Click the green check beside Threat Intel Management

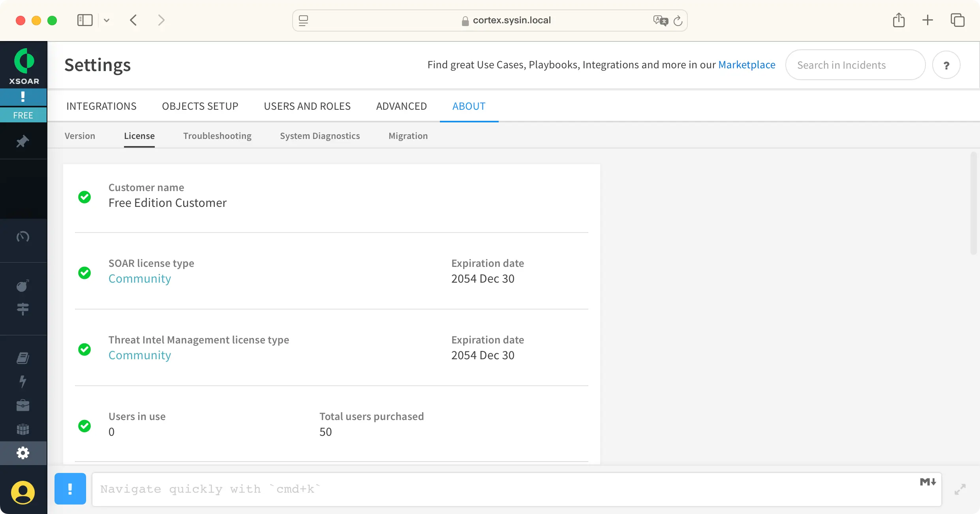84,349
